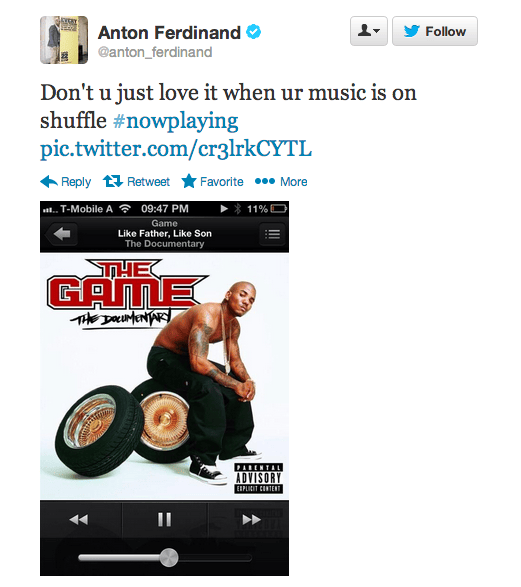
Task: Pause the playing song
Action: tap(165, 520)
